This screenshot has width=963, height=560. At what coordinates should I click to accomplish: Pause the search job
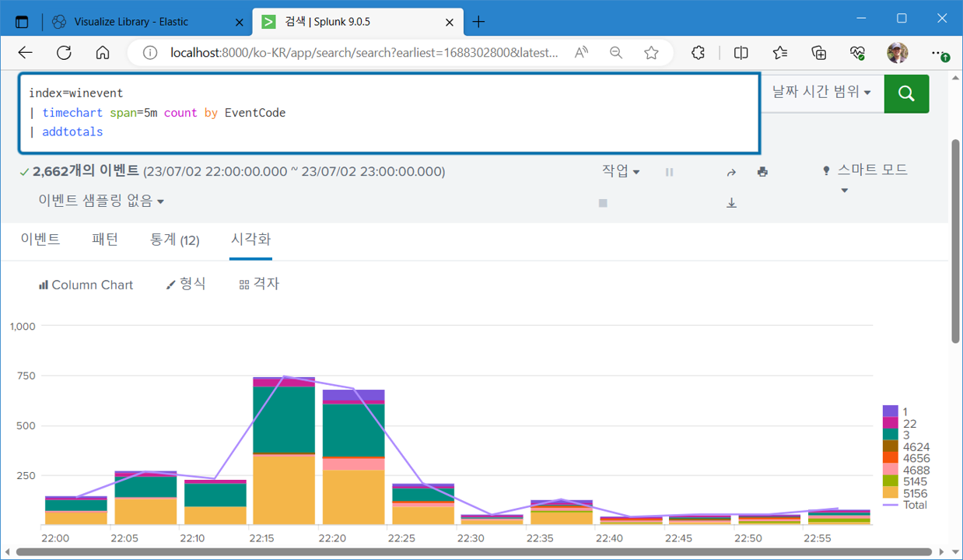coord(669,172)
